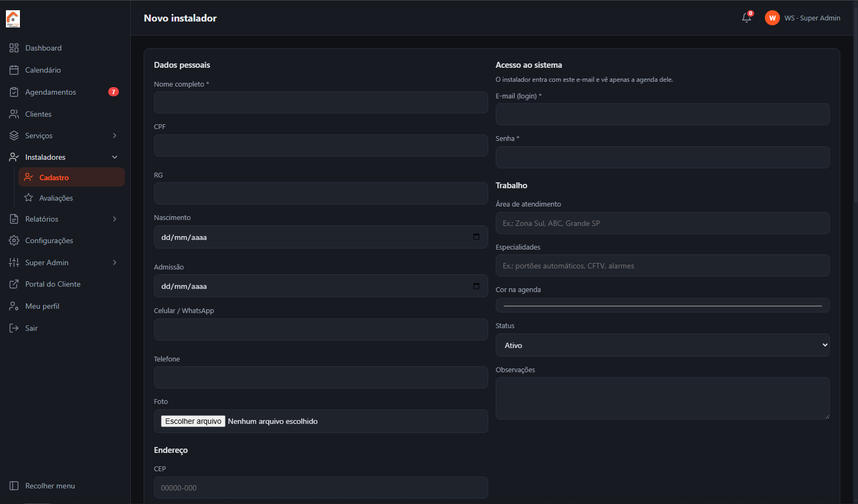Viewport: 858px width, 504px height.
Task: Click the Instaladores user-check icon
Action: (x=14, y=157)
